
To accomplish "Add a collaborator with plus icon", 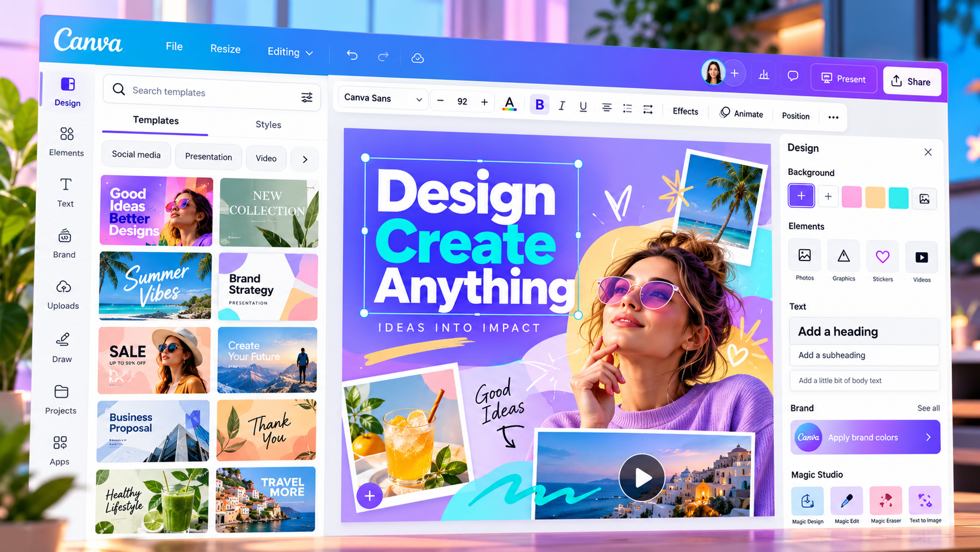I will (x=734, y=73).
